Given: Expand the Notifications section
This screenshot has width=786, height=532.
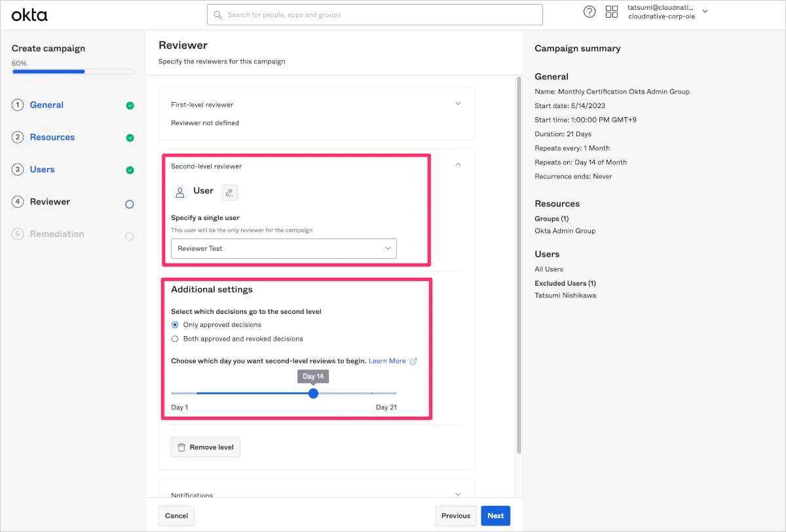Looking at the screenshot, I should pos(458,495).
